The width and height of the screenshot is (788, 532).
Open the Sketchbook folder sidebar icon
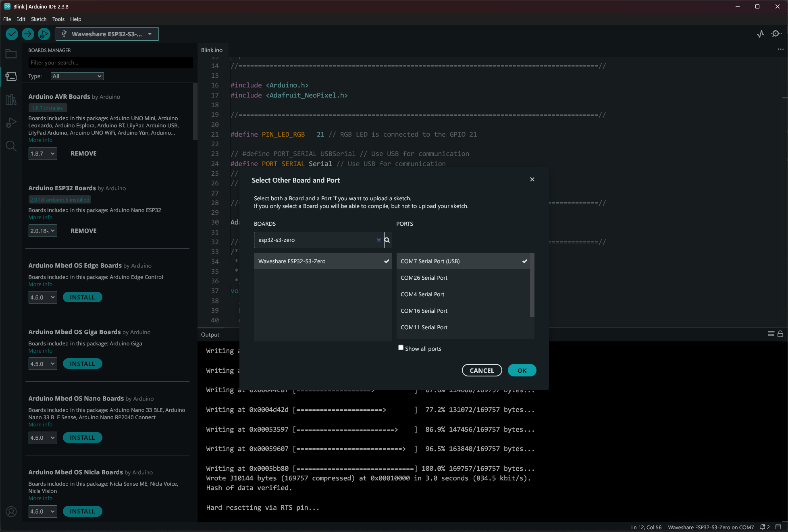(x=11, y=54)
